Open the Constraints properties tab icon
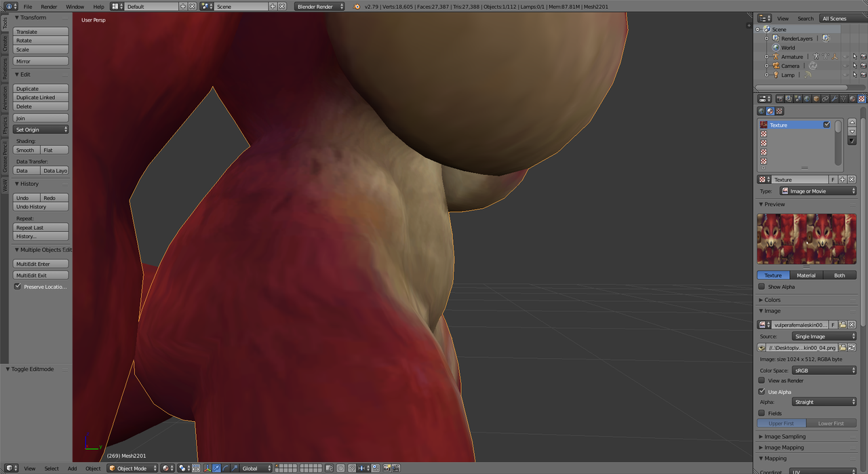The image size is (868, 474). 825,98
